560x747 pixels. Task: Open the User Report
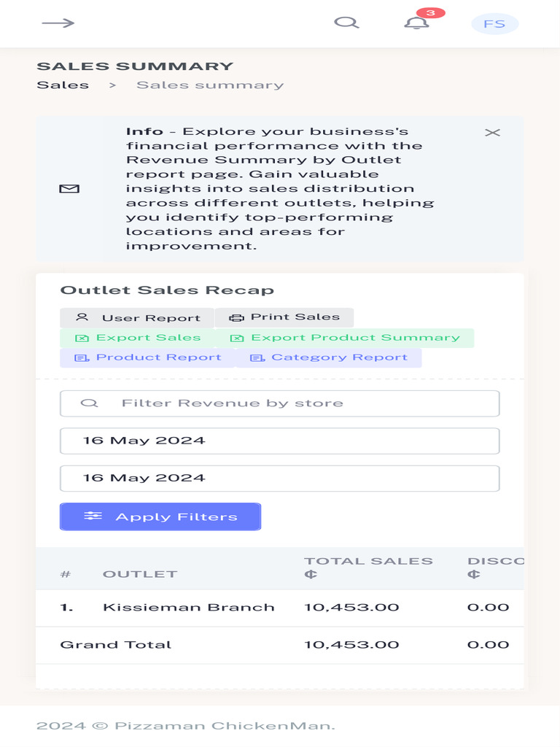tap(137, 318)
